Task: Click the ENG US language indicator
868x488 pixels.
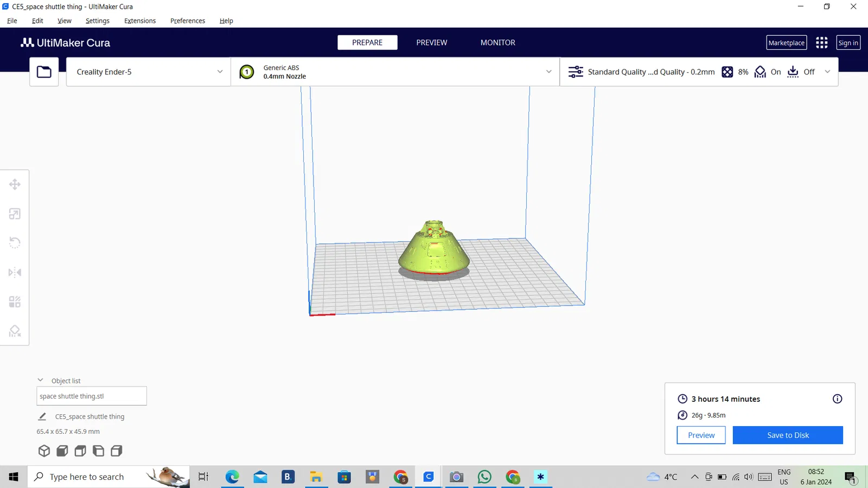Action: coord(784,477)
